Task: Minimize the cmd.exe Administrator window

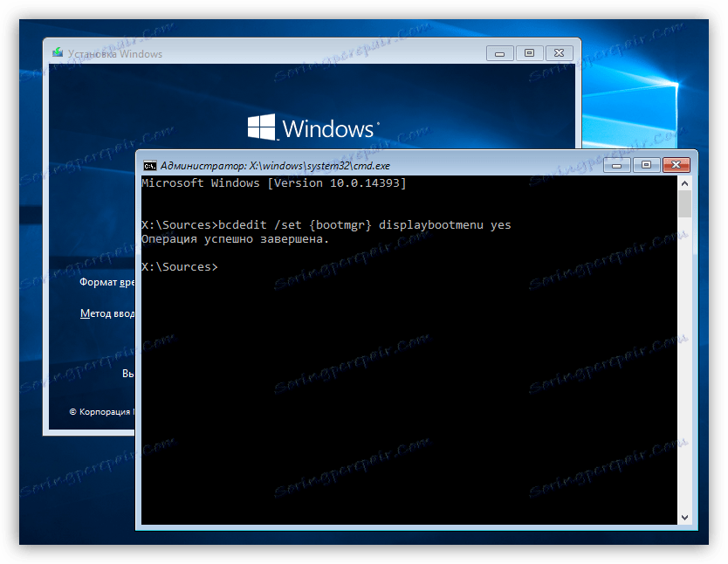Action: [x=616, y=165]
